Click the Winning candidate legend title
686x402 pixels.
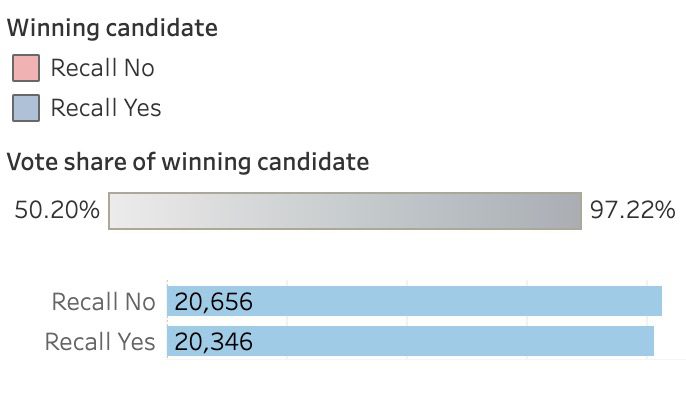[112, 28]
